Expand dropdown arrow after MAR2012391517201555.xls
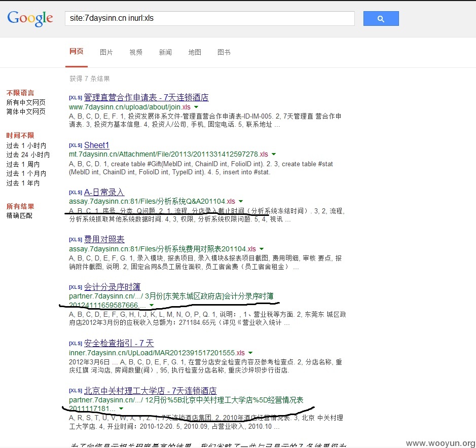476x448 pixels. (x=250, y=353)
